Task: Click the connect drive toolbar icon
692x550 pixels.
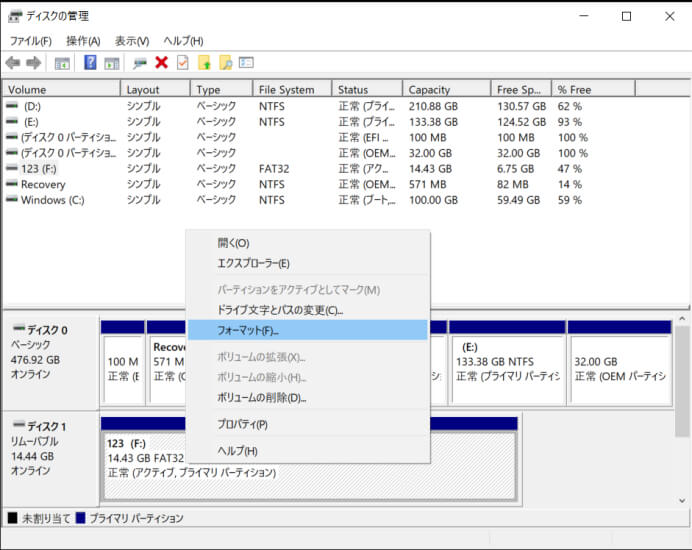Action: click(140, 64)
